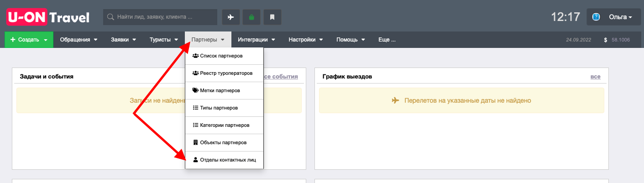This screenshot has width=644, height=183.
Task: Expand the Помощь menu
Action: 351,40
